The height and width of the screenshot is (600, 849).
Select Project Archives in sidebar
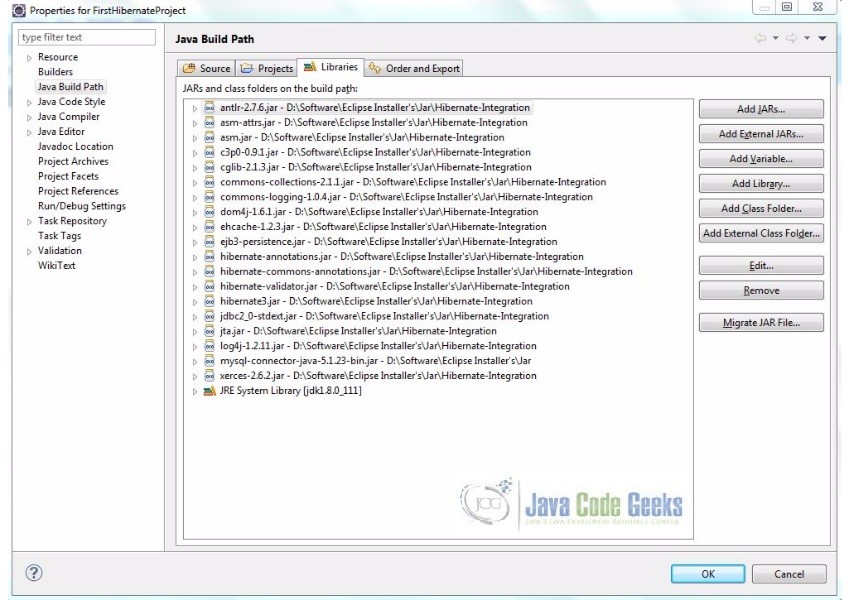(73, 161)
